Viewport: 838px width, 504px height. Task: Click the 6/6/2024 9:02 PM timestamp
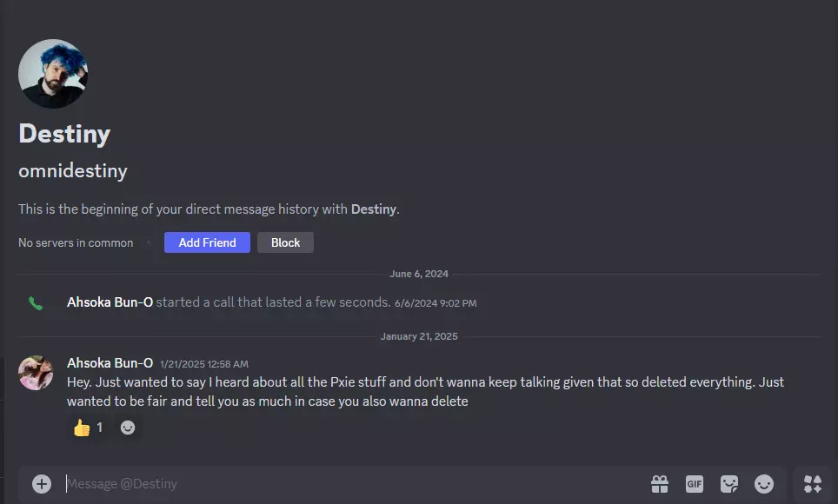(x=436, y=303)
